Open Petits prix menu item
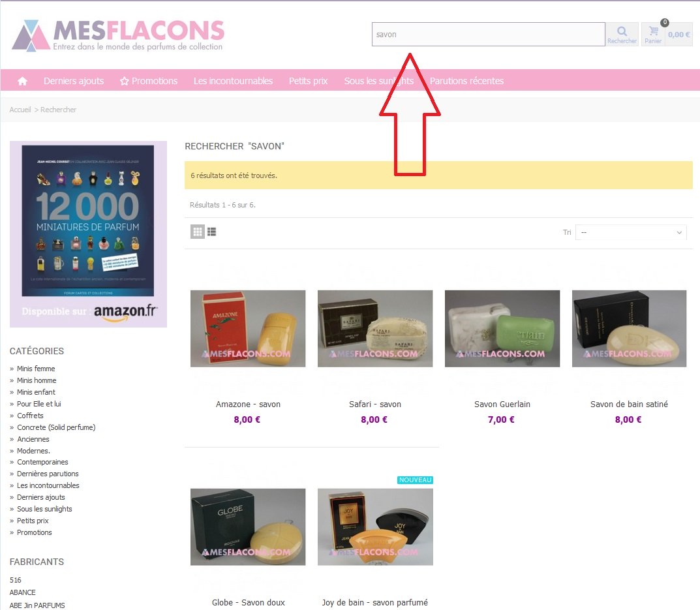 [x=308, y=81]
